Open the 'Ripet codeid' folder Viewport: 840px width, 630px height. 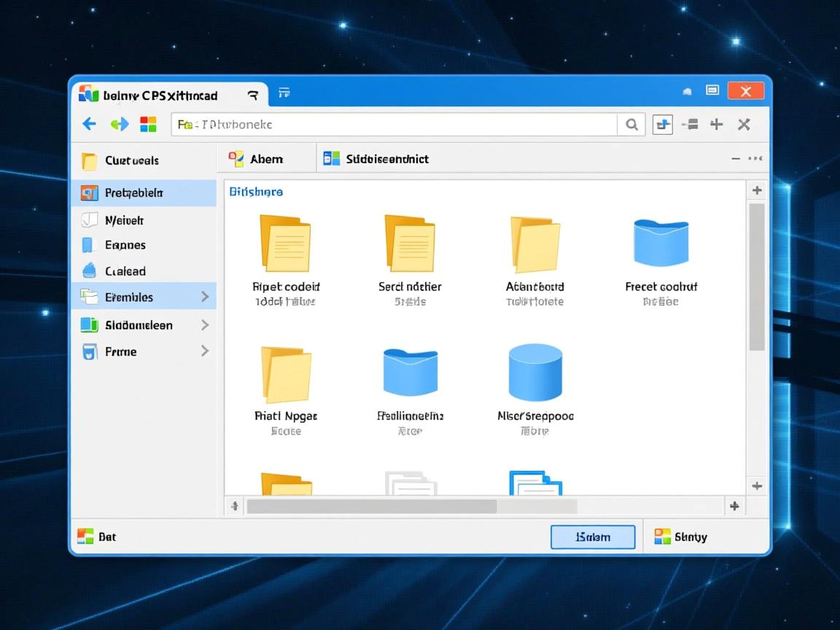[285, 244]
